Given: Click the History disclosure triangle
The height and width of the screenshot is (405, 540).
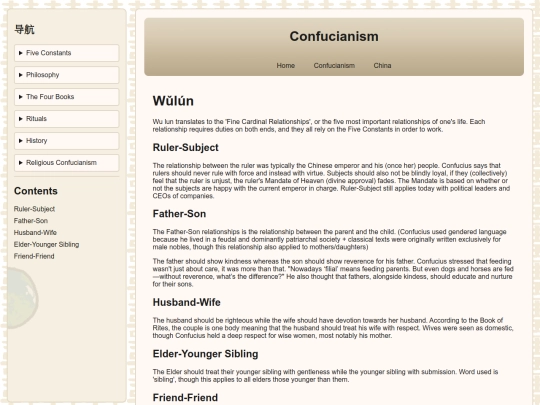Looking at the screenshot, I should click(21, 141).
